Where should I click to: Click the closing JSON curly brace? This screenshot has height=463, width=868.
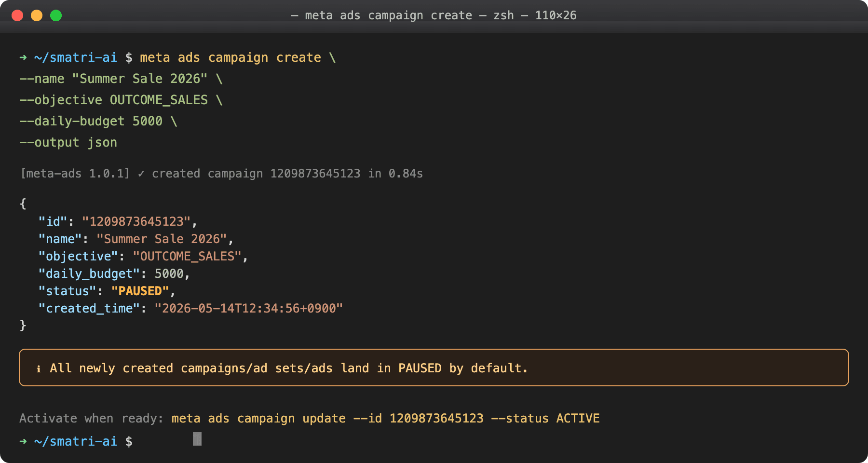[23, 325]
